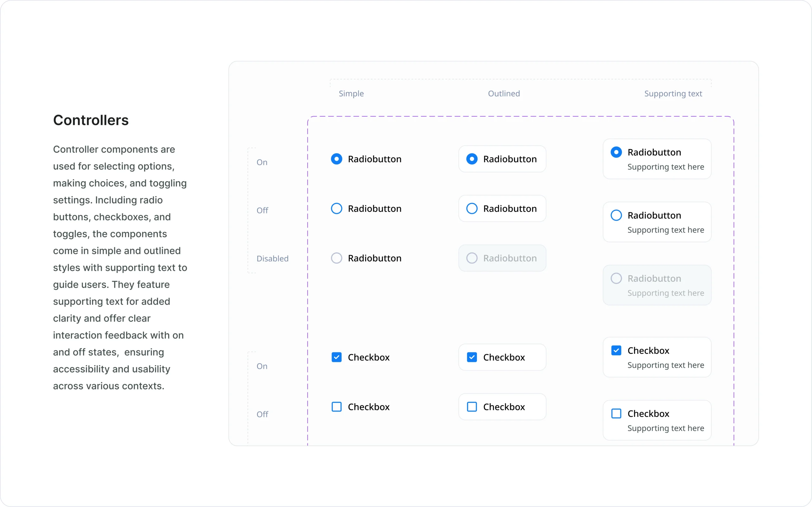Select the On radio button in Simple column
Viewport: 812px width, 507px height.
tap(337, 159)
